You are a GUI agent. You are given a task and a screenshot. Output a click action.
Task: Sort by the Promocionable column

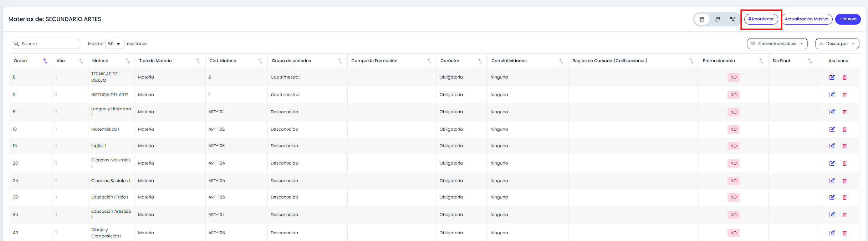pos(733,61)
